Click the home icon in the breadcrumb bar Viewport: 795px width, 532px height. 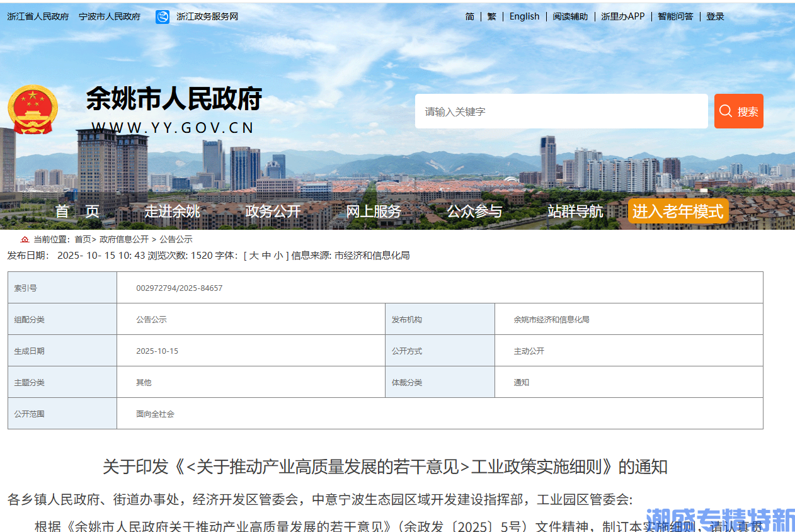[x=24, y=239]
